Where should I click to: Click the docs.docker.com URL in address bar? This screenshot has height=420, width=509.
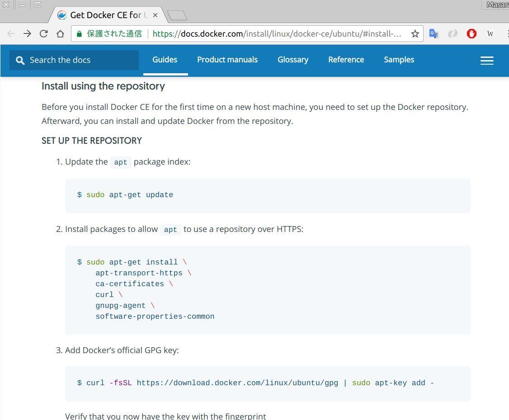277,34
